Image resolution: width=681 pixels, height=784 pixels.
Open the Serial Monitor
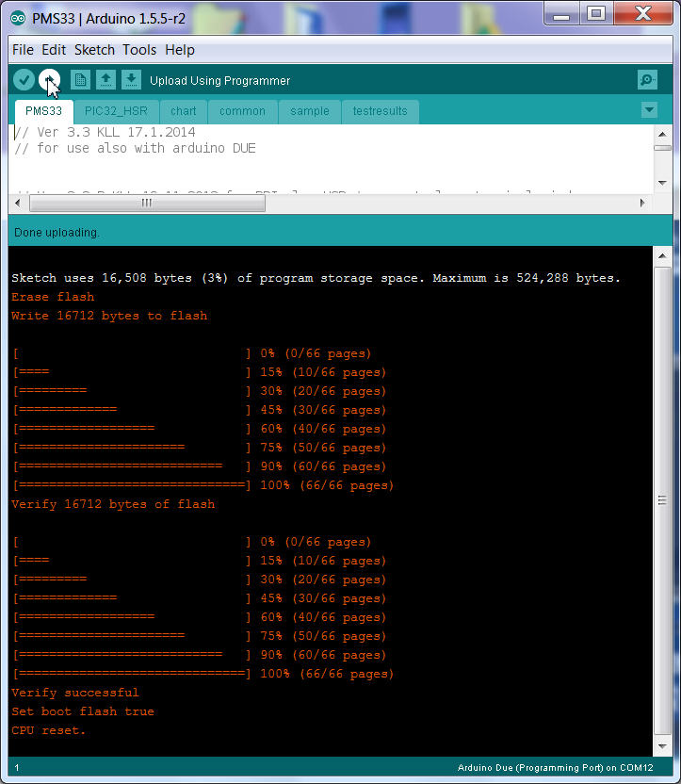(x=647, y=80)
